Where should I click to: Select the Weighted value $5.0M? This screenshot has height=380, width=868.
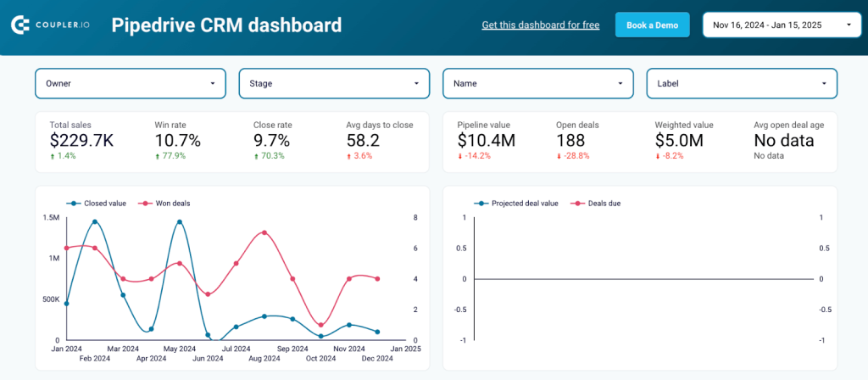pyautogui.click(x=679, y=141)
